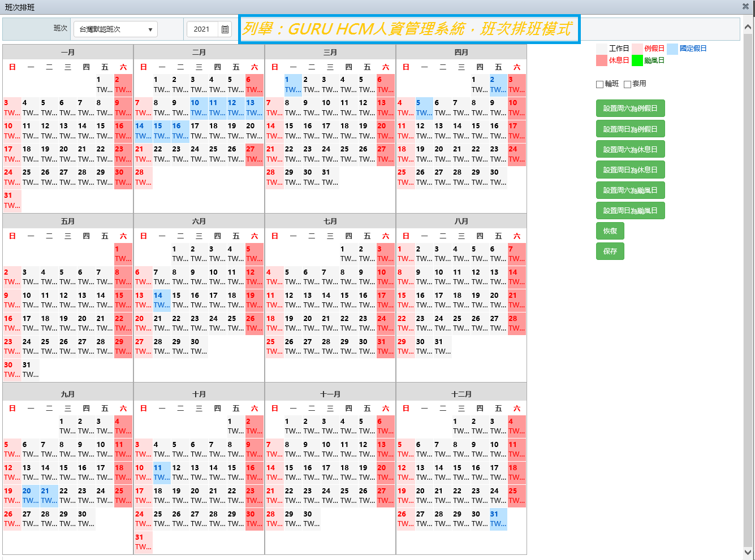Select July 31 rest day cell
The width and height of the screenshot is (755, 560).
pyautogui.click(x=385, y=346)
